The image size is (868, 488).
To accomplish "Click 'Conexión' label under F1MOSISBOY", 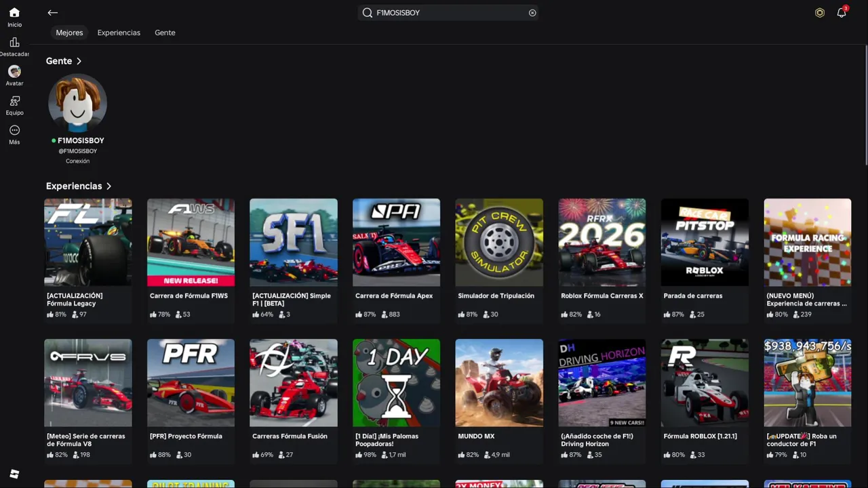I will click(x=77, y=161).
